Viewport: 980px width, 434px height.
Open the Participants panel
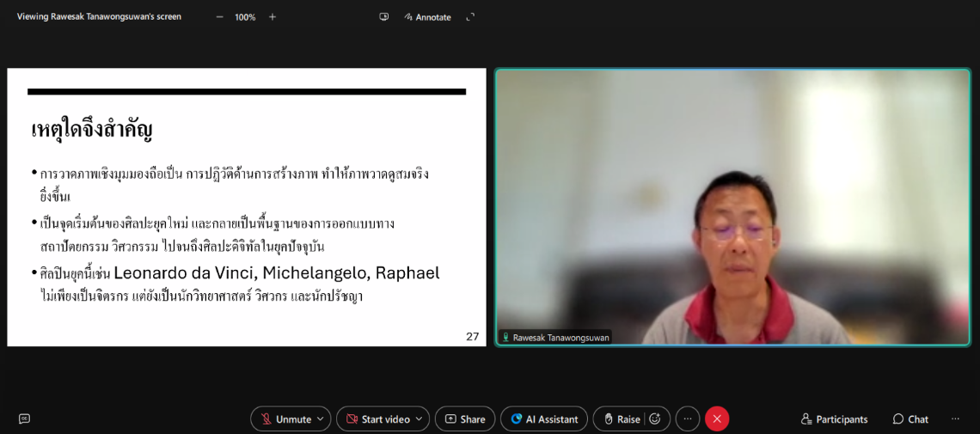pyautogui.click(x=834, y=419)
